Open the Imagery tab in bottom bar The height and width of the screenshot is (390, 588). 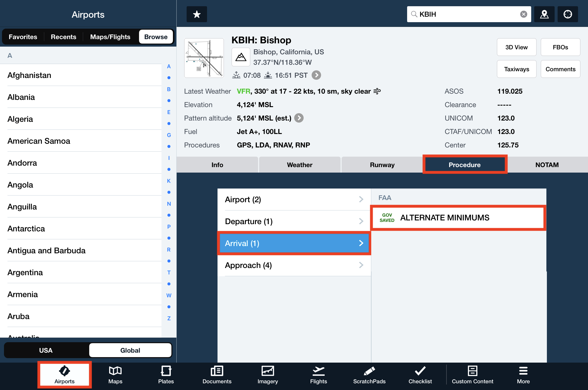coord(268,375)
